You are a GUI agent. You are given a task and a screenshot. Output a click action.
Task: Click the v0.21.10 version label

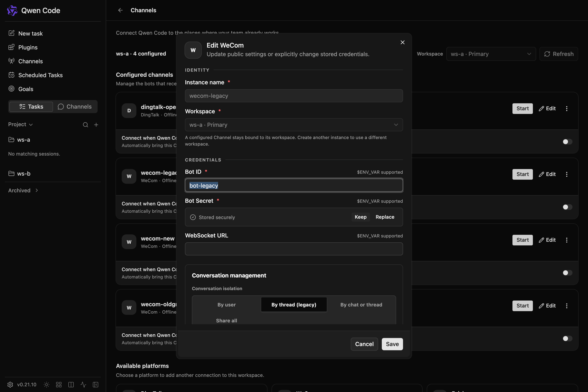pyautogui.click(x=27, y=384)
